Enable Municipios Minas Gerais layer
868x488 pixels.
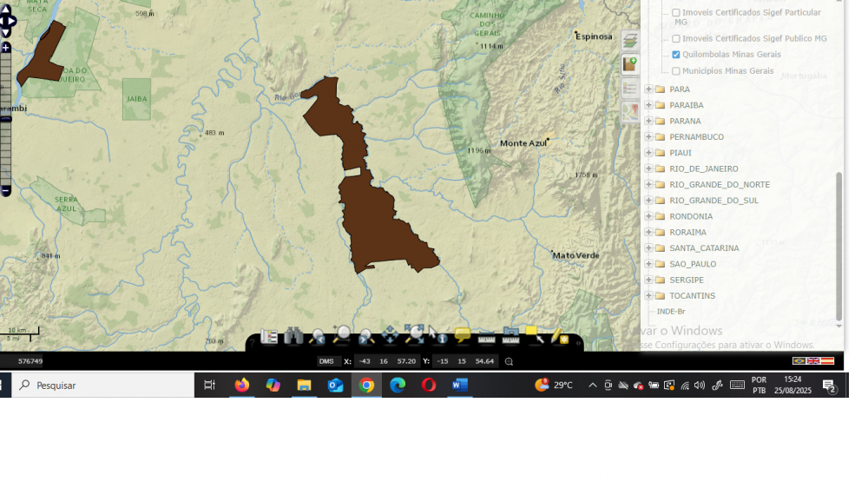(676, 71)
